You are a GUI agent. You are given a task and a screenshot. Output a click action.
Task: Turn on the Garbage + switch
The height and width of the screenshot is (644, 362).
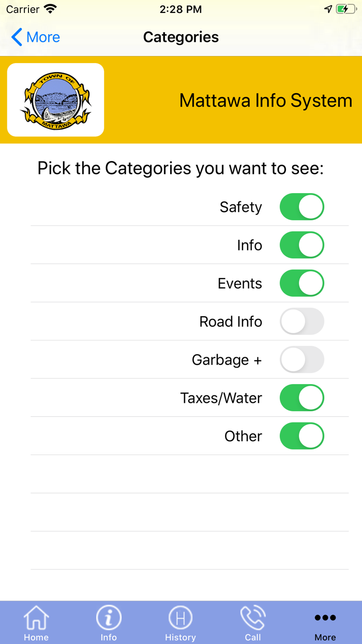tap(302, 360)
